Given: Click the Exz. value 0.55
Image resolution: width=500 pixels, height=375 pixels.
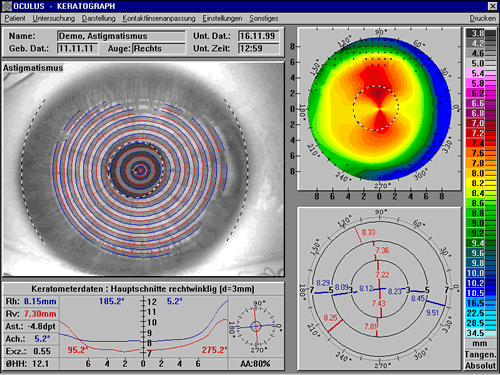Looking at the screenshot, I should (x=42, y=351).
